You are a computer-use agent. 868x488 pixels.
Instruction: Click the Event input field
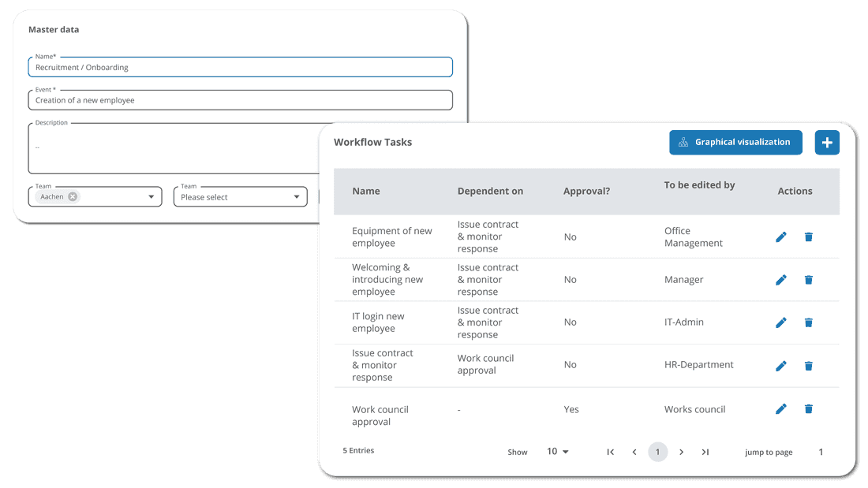pos(240,101)
